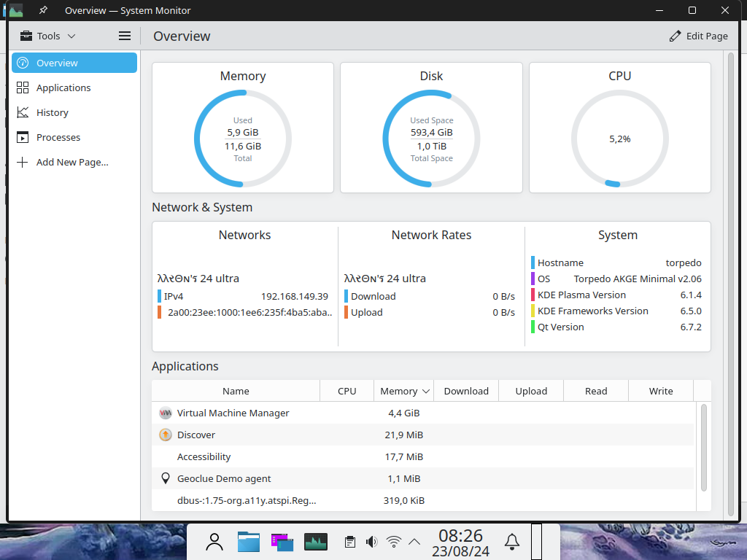This screenshot has width=747, height=560.
Task: Click the Processes window icon in sidebar
Action: tap(23, 137)
